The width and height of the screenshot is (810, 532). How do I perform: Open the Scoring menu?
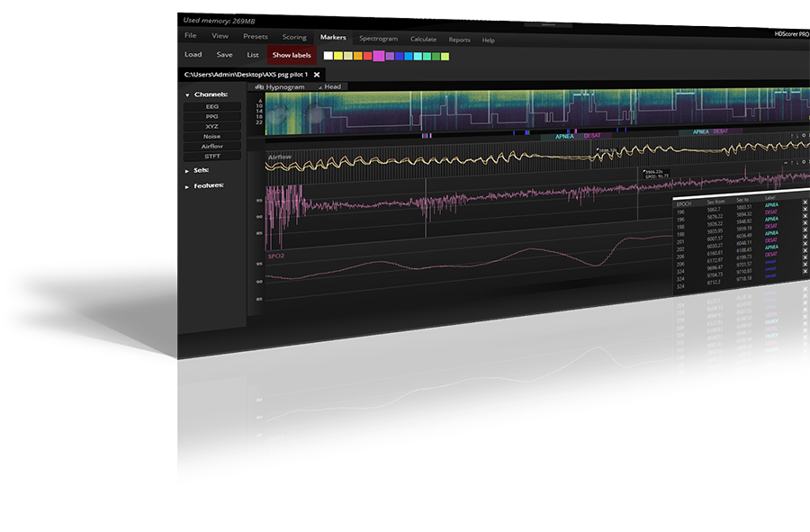pyautogui.click(x=294, y=37)
